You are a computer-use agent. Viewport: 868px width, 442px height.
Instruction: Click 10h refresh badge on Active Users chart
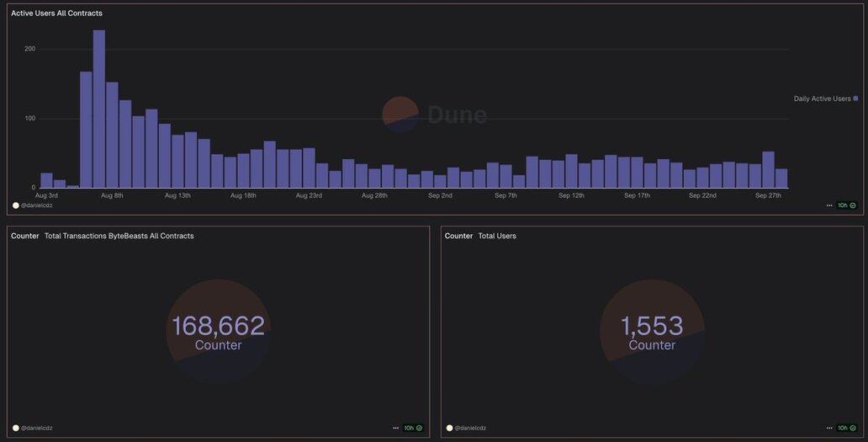(x=846, y=205)
